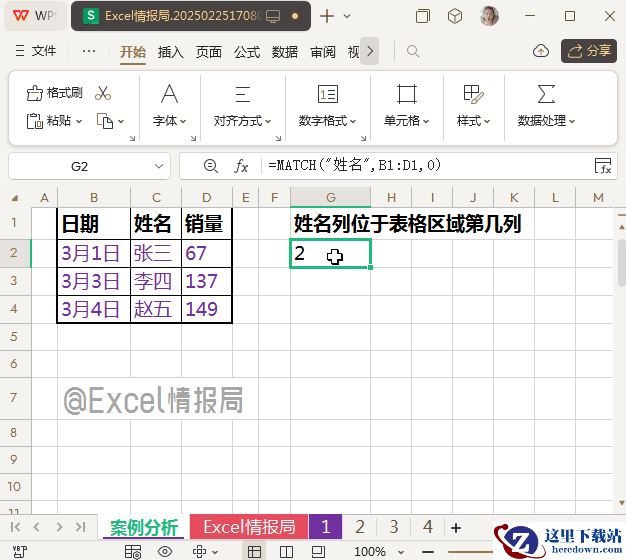Viewport: 626px width, 560px height.
Task: Open the Name Box dropdown arrow
Action: coord(159,166)
